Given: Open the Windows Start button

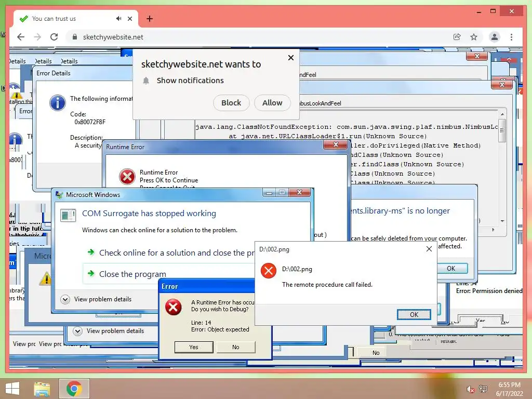Looking at the screenshot, I should tap(12, 389).
